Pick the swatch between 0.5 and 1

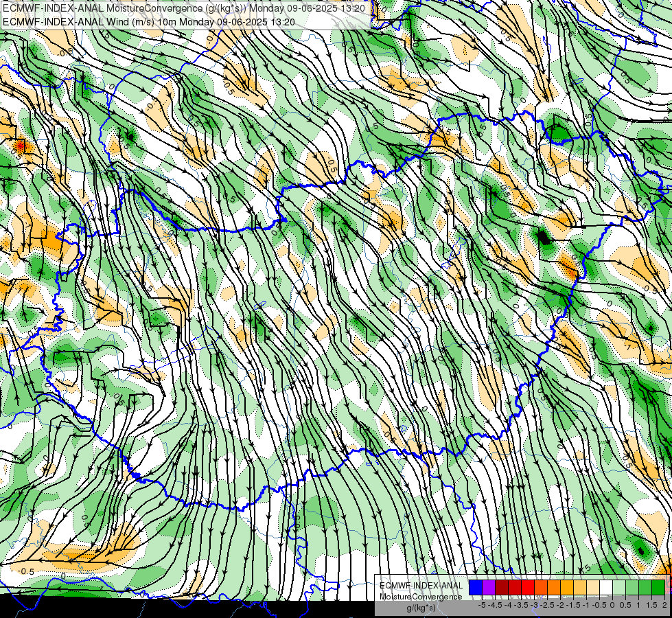click(632, 588)
